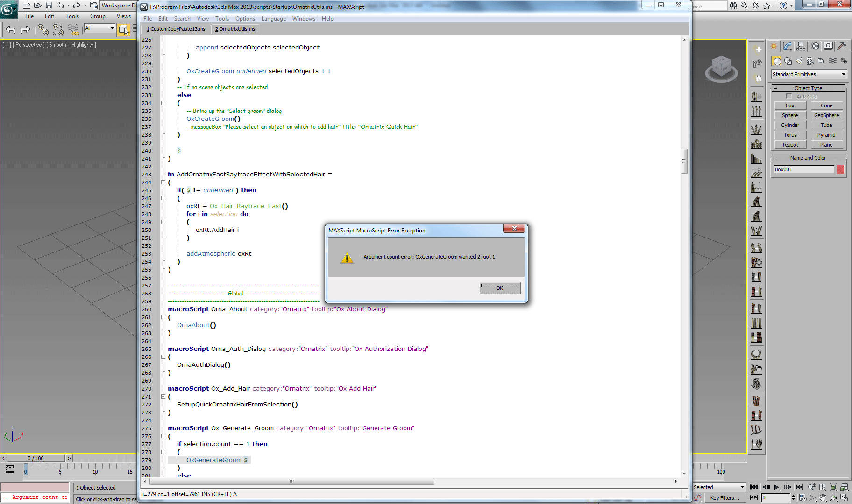Collapse the Name and Color rollout
The image size is (852, 504).
(x=808, y=158)
